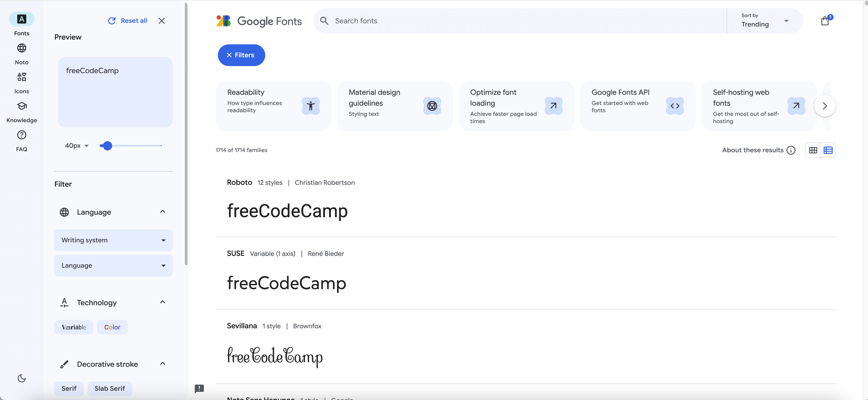Click the Self-hosting web fonts arrow icon
This screenshot has width=868, height=400.
click(x=796, y=106)
